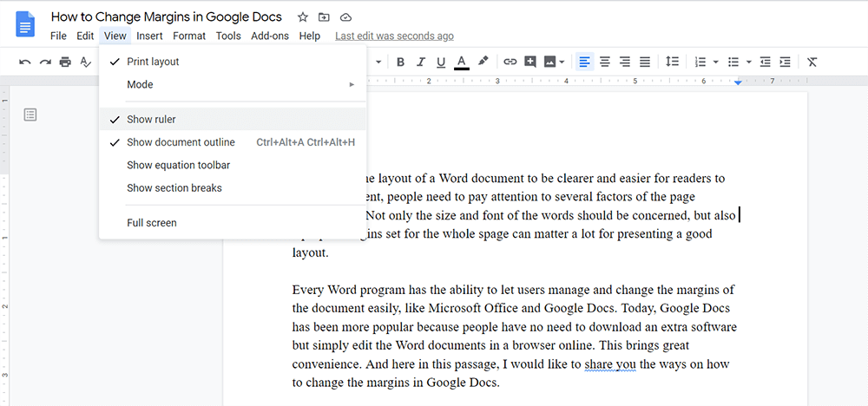This screenshot has width=868, height=406.
Task: Star this document
Action: (x=302, y=16)
